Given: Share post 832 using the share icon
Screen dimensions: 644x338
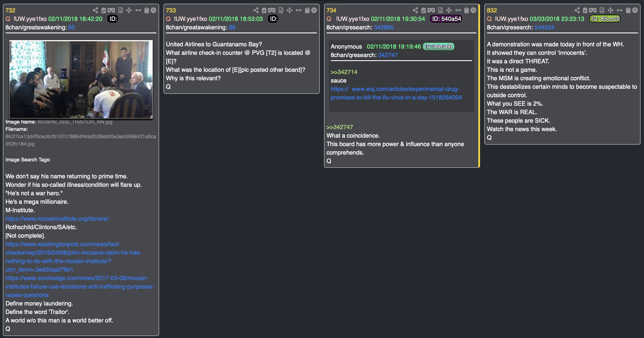Looking at the screenshot, I should (x=577, y=10).
